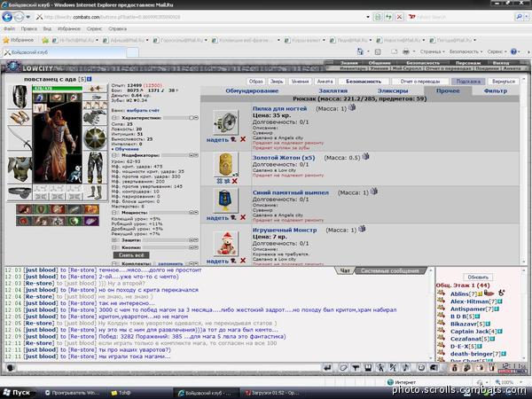This screenshot has width=532, height=399.
Task: Click Выход in the game top menu
Action: point(501,63)
